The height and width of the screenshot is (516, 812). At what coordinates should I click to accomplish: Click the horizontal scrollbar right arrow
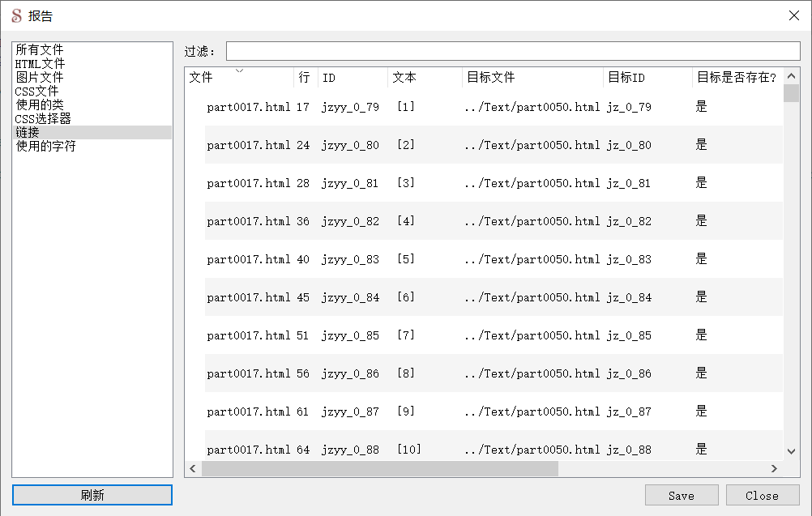pos(776,468)
